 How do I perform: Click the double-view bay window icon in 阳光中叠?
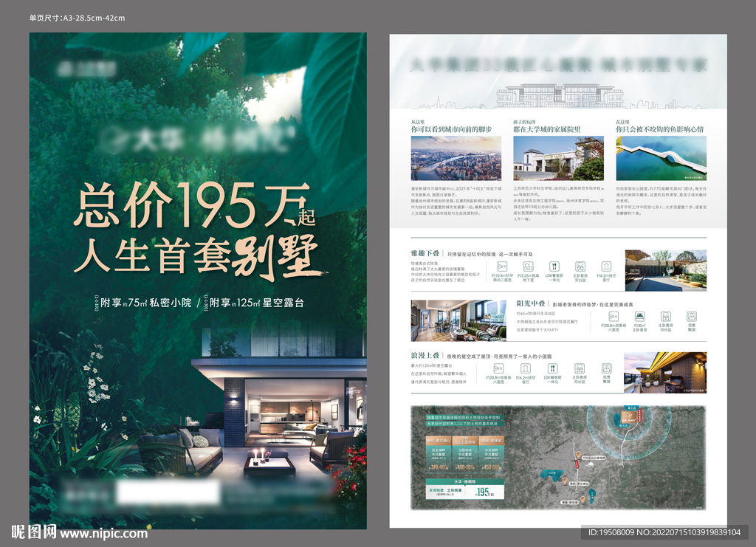pyautogui.click(x=693, y=316)
